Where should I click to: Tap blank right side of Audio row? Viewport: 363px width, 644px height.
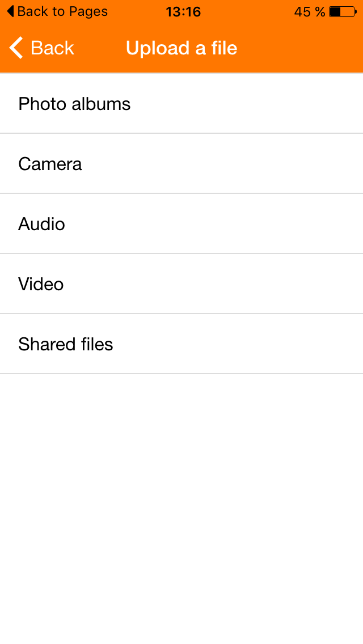point(284,224)
